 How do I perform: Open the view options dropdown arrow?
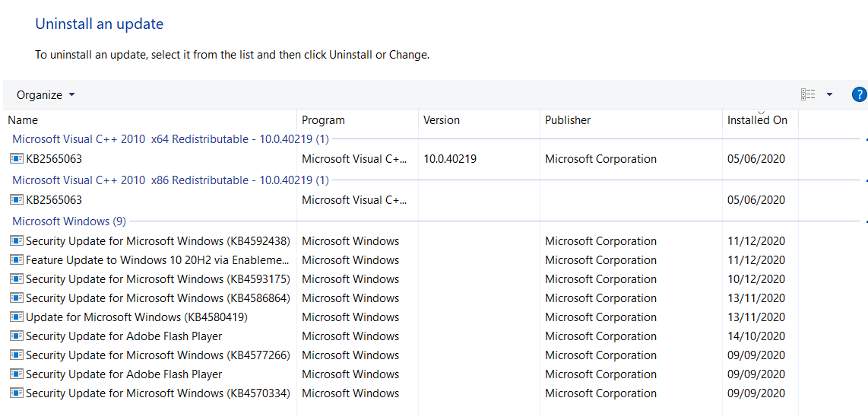pyautogui.click(x=829, y=94)
